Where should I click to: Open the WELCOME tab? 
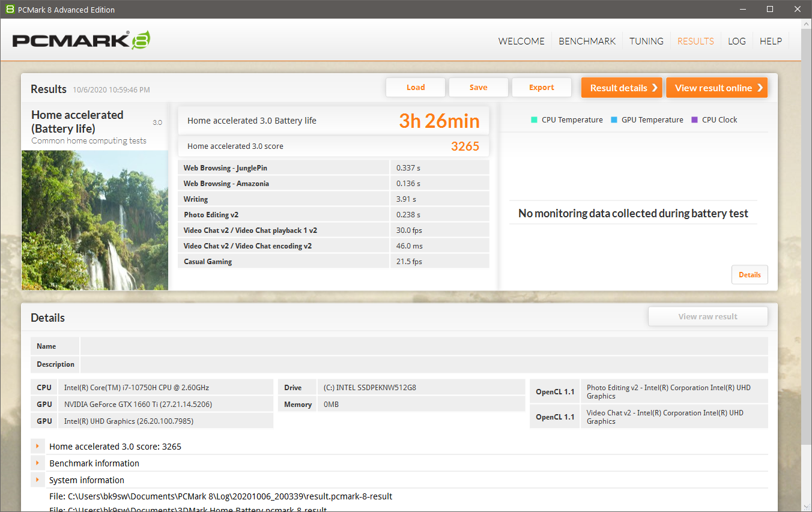point(521,41)
